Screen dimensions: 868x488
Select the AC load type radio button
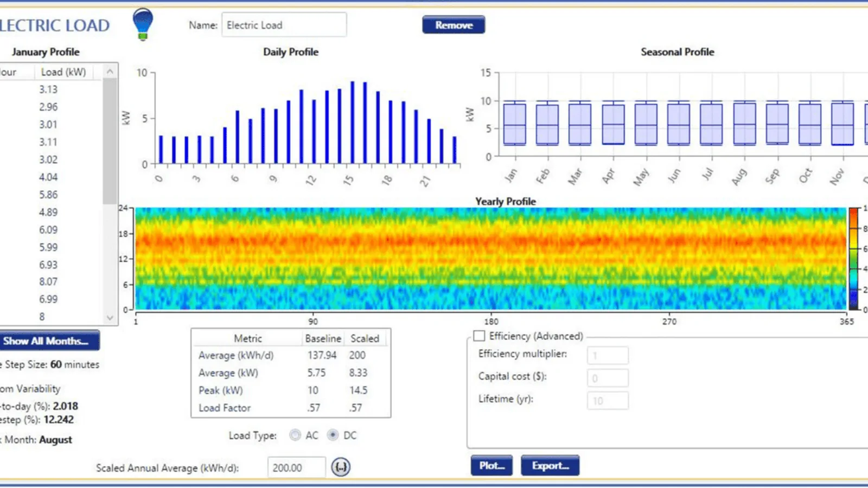[x=295, y=435]
